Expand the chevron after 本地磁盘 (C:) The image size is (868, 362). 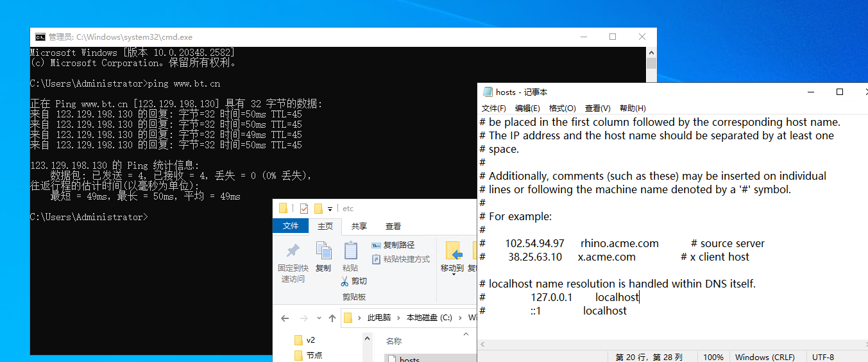pos(460,318)
